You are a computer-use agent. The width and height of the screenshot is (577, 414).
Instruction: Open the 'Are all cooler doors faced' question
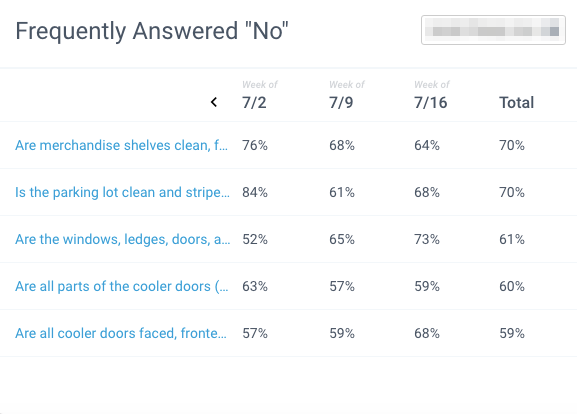pos(121,333)
